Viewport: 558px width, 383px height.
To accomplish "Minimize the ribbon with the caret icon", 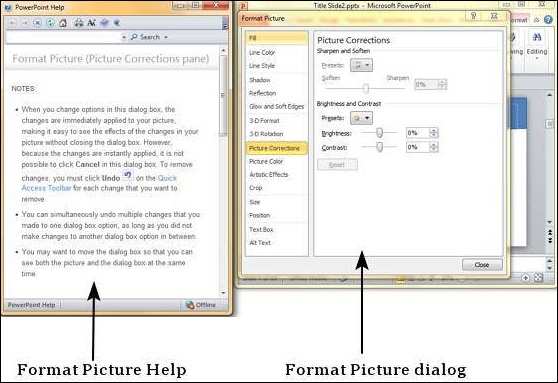I will pos(537,20).
